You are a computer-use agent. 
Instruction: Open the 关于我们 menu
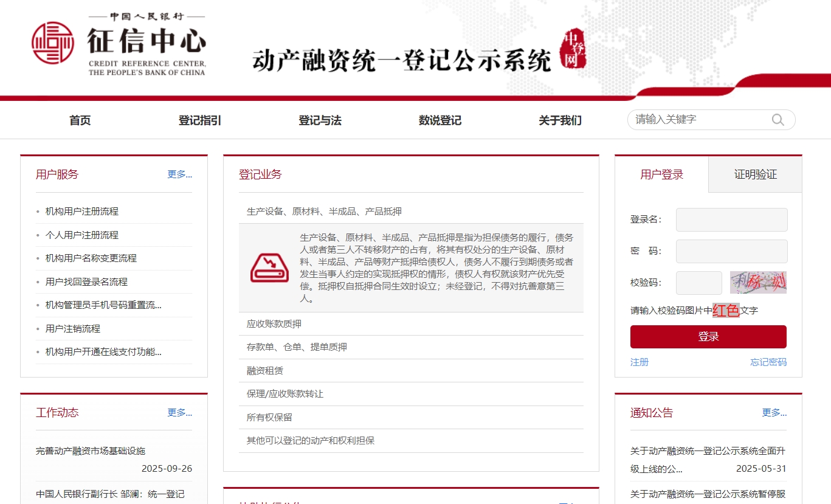(x=559, y=120)
